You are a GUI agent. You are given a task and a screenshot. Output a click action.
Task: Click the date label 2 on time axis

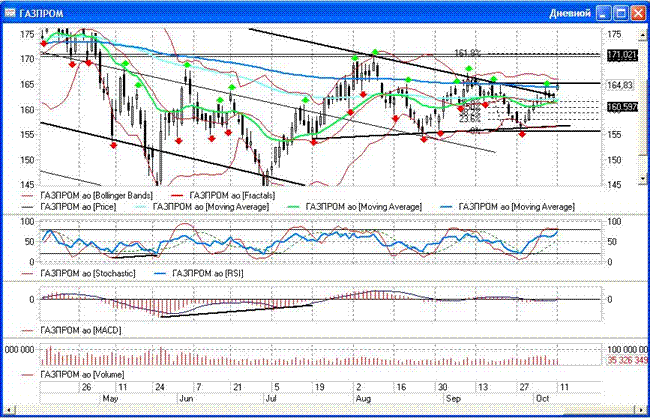click(x=358, y=387)
